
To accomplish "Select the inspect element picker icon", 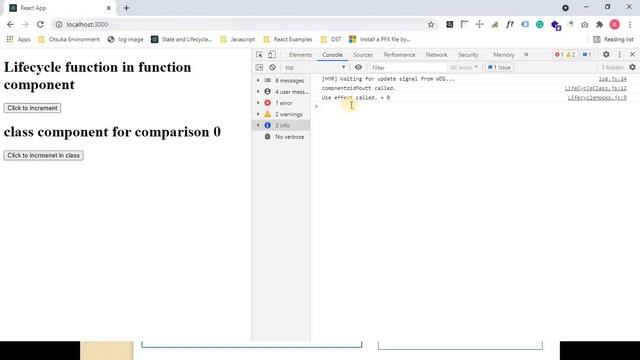I will [x=259, y=55].
